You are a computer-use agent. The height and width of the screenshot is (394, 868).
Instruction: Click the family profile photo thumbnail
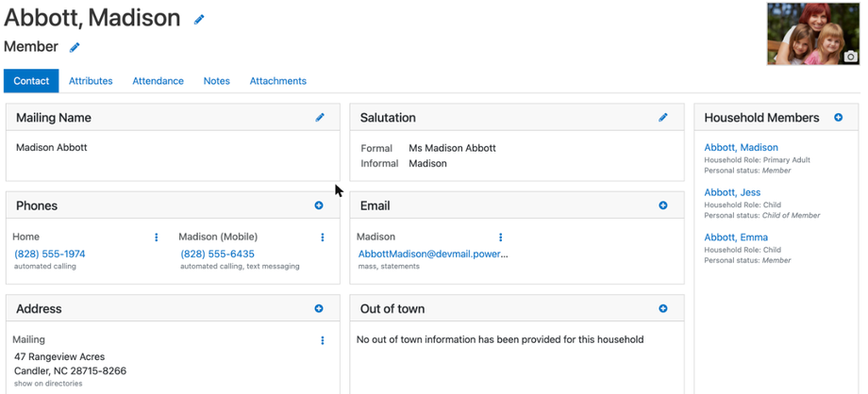[x=812, y=34]
